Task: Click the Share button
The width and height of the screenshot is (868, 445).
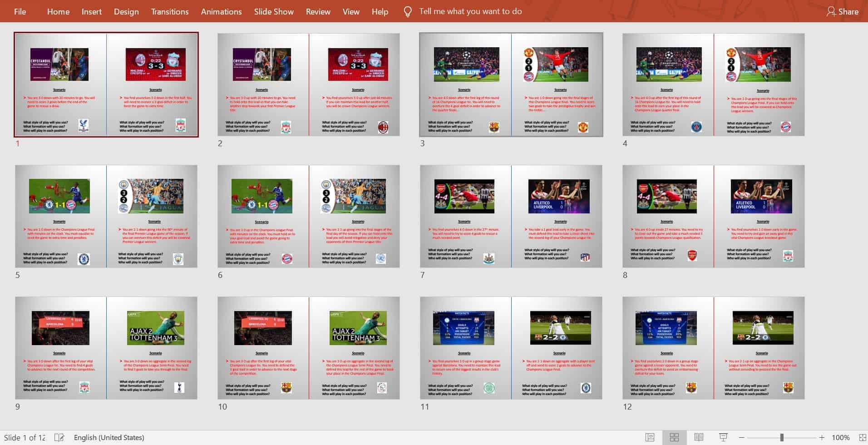Action: (x=843, y=12)
